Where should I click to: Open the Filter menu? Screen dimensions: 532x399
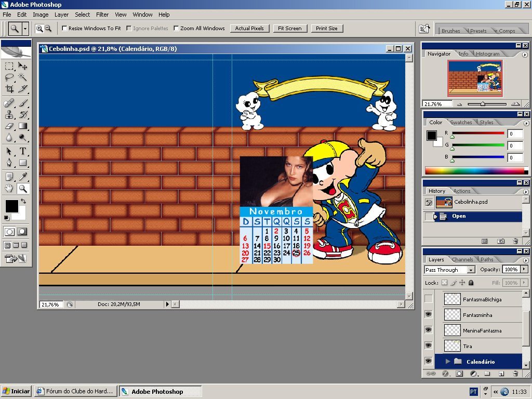pos(102,15)
